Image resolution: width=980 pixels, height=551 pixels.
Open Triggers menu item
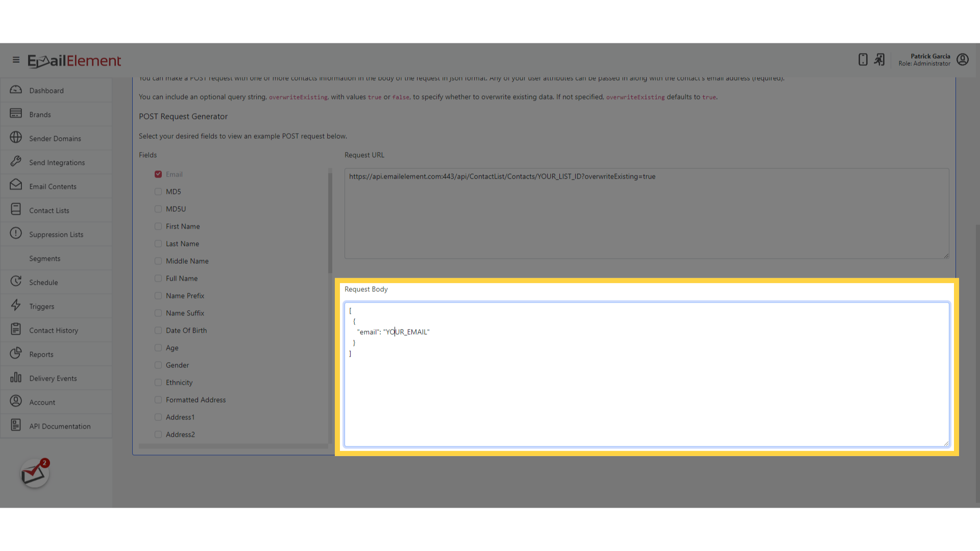[56, 306]
